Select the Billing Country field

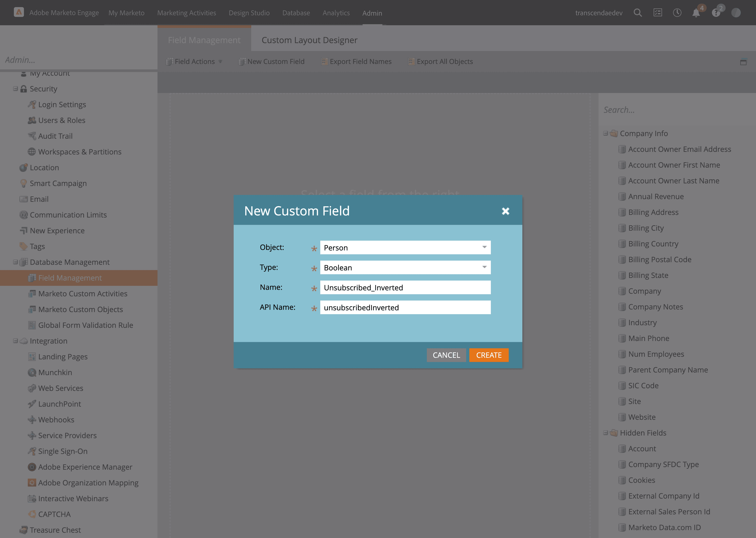point(653,243)
